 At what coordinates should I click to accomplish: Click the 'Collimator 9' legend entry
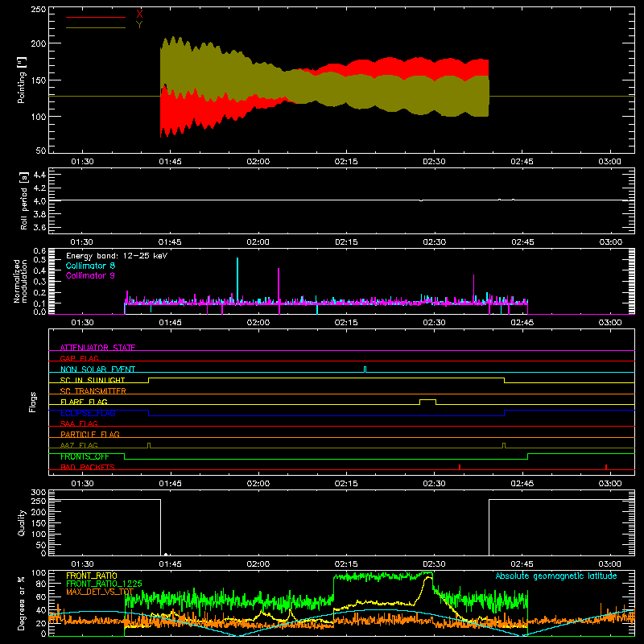tap(90, 275)
